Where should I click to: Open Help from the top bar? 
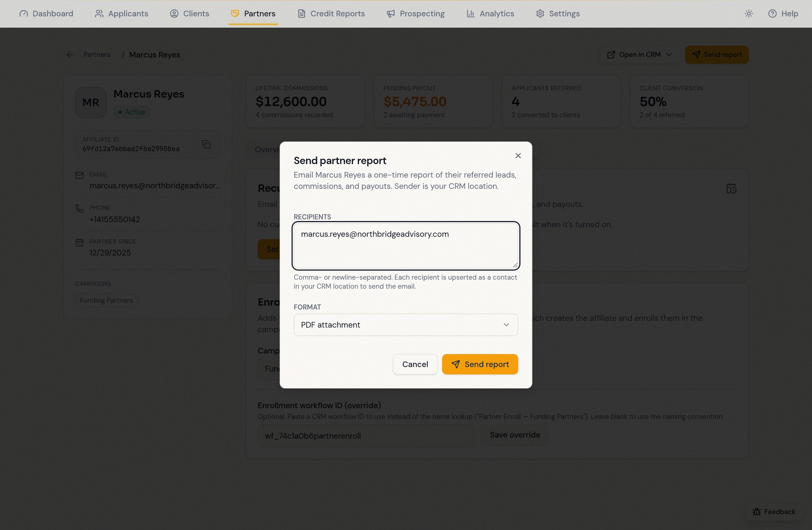pyautogui.click(x=783, y=14)
